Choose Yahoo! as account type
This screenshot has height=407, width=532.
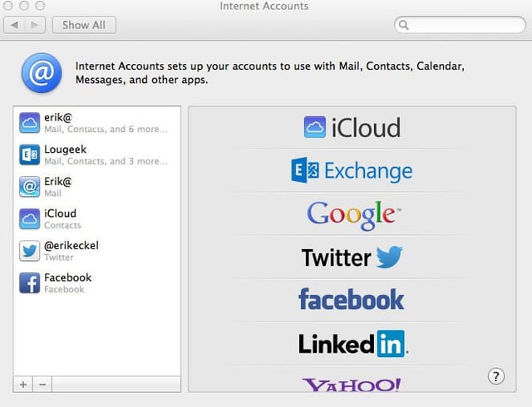[352, 385]
